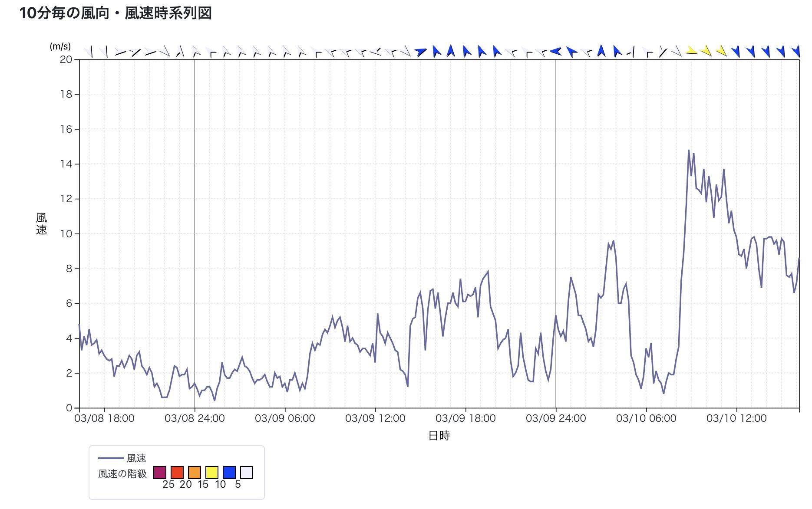812x509 pixels.
Task: Click the vertical 風速 y-axis title
Action: 41,224
